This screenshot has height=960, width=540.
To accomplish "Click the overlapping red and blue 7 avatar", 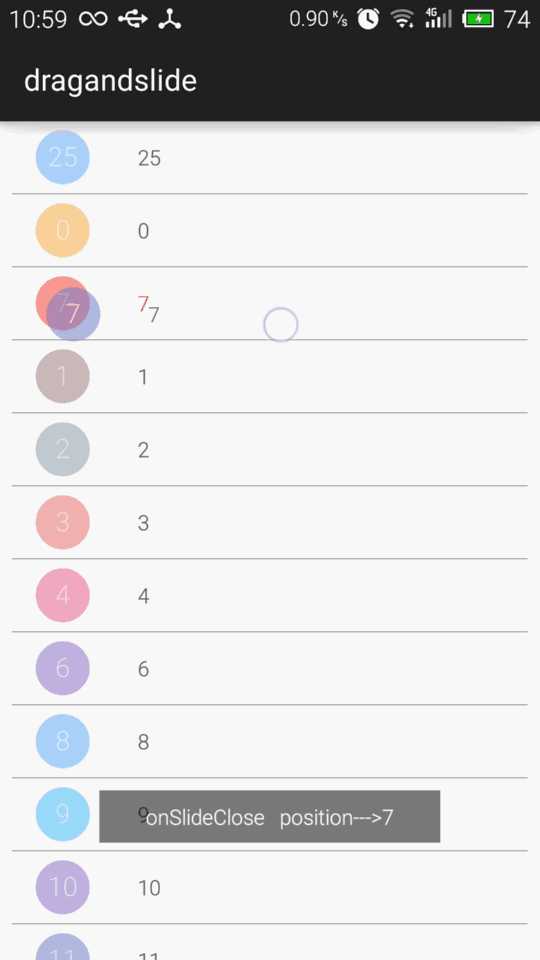I will [x=67, y=309].
